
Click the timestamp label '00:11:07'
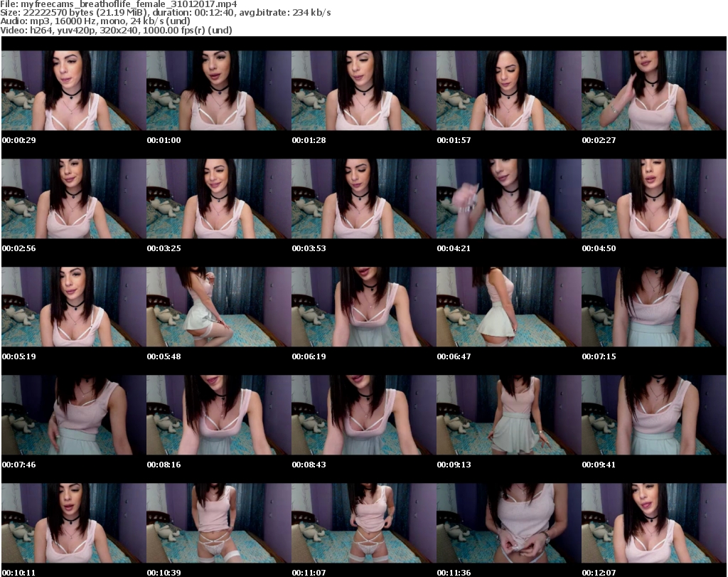[309, 572]
